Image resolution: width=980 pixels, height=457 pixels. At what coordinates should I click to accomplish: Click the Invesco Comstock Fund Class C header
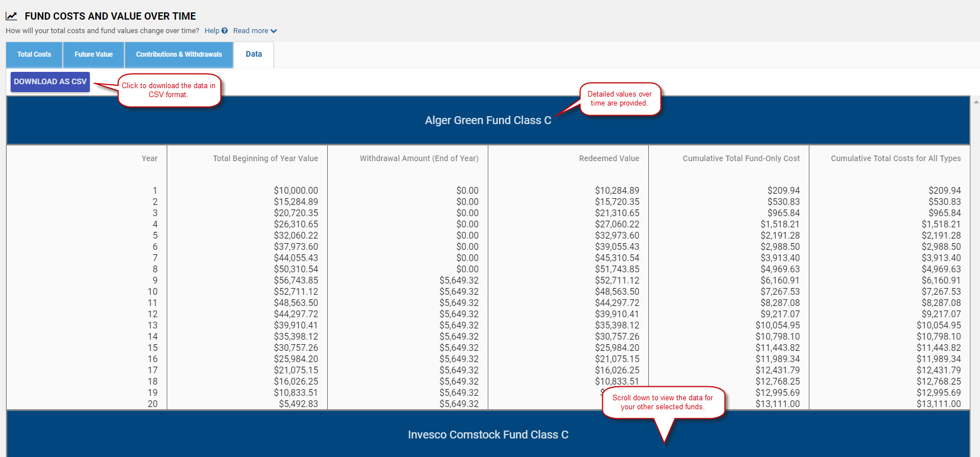488,435
